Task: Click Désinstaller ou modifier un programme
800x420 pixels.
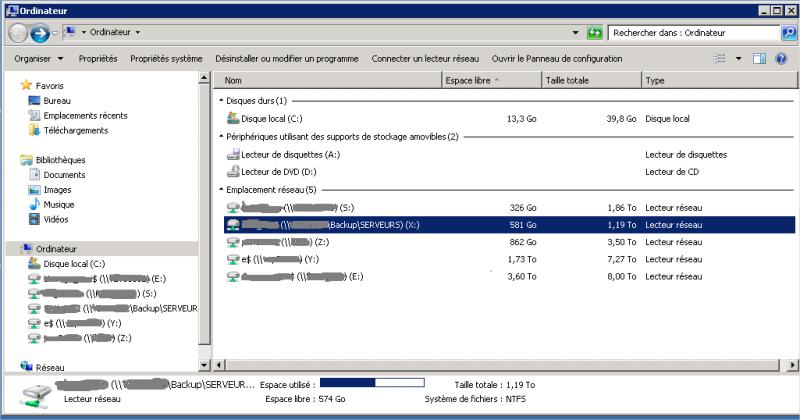Action: point(287,59)
